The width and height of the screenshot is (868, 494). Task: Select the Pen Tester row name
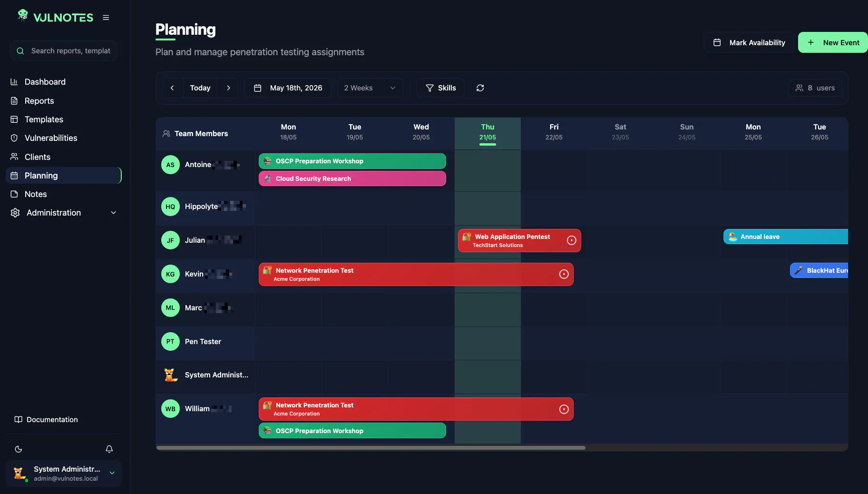coord(203,342)
